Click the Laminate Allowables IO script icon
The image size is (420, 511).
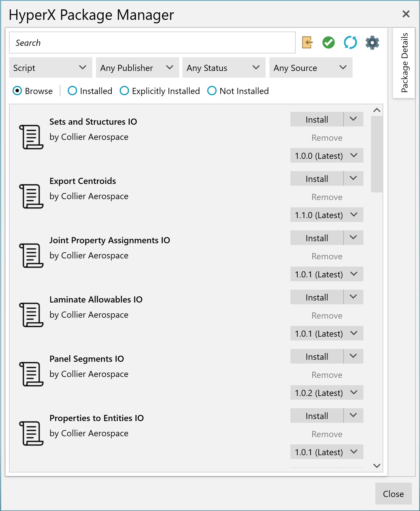(x=31, y=315)
